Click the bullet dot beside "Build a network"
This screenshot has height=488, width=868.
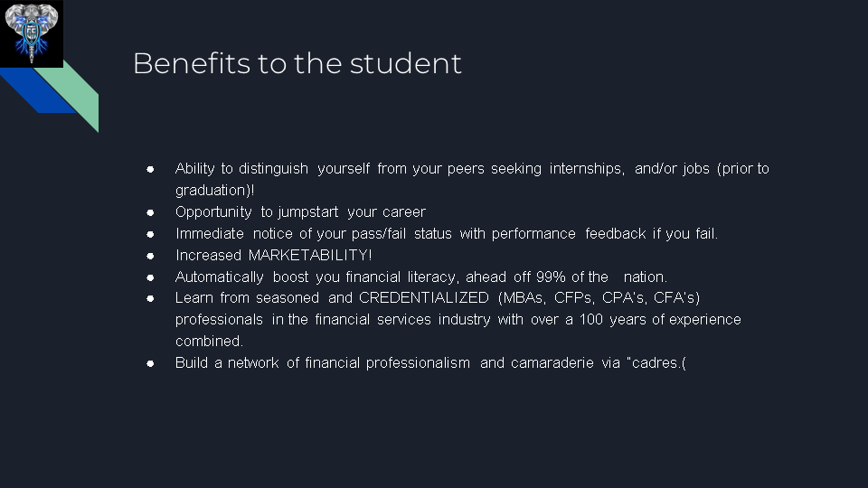click(x=151, y=363)
